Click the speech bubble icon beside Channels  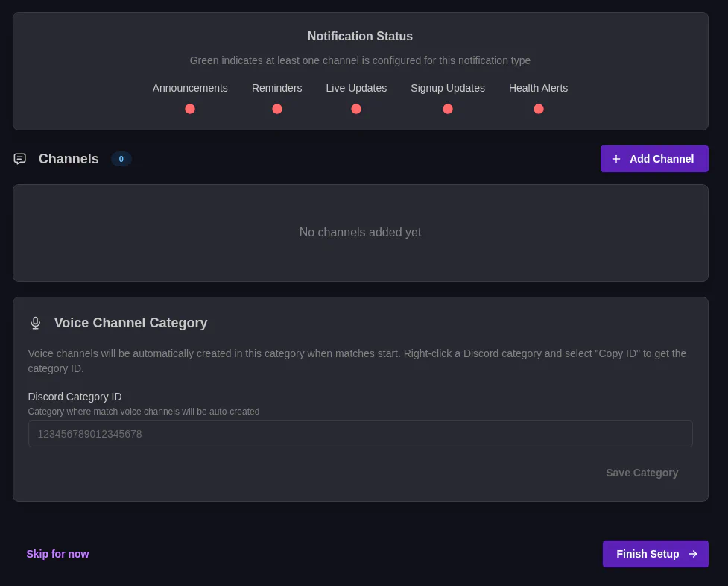click(x=19, y=159)
